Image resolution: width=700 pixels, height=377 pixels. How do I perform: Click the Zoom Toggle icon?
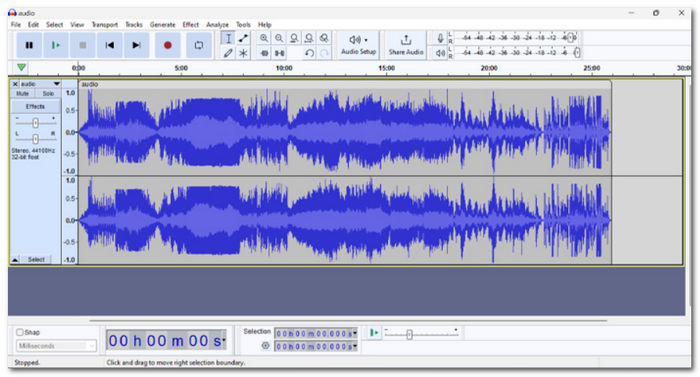point(324,38)
